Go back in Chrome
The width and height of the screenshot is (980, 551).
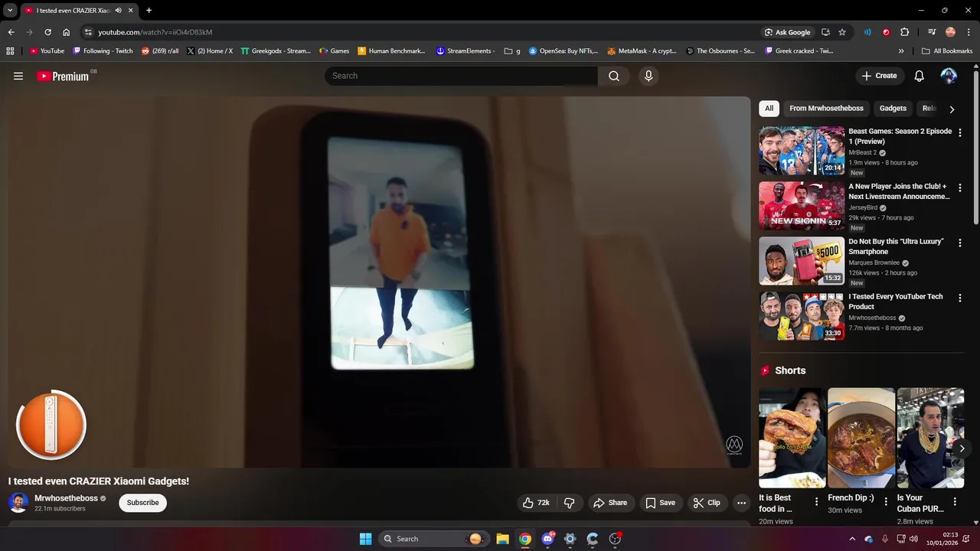11,32
